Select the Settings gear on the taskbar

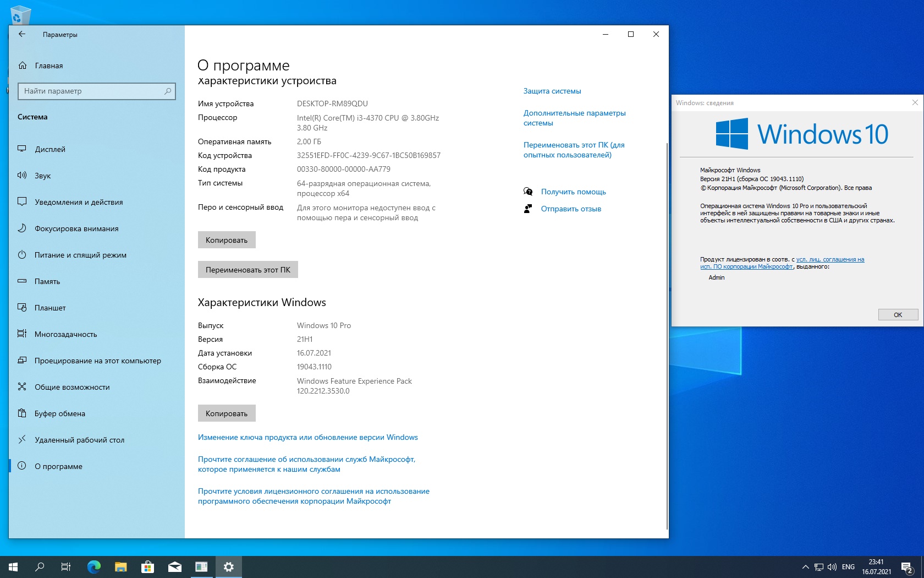[x=229, y=567]
